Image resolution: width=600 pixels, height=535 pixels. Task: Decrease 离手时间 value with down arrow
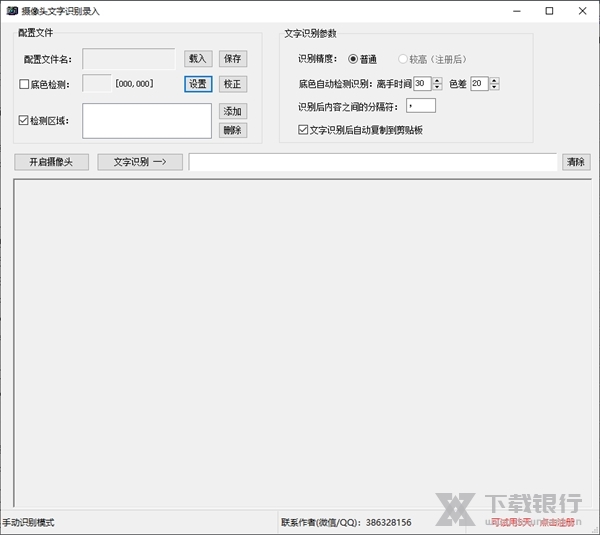pyautogui.click(x=437, y=87)
